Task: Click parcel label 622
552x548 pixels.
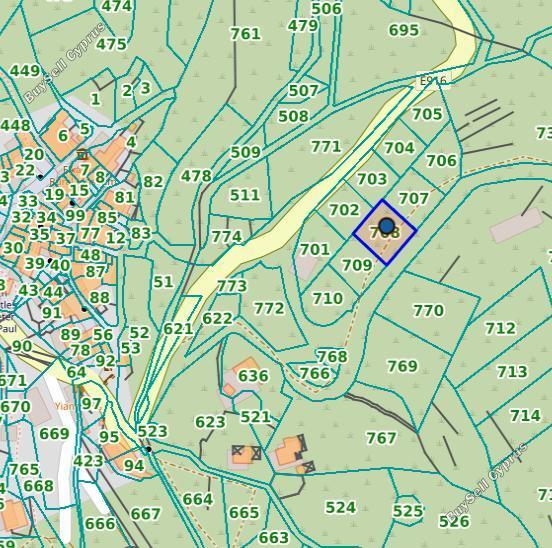Action: pyautogui.click(x=217, y=319)
